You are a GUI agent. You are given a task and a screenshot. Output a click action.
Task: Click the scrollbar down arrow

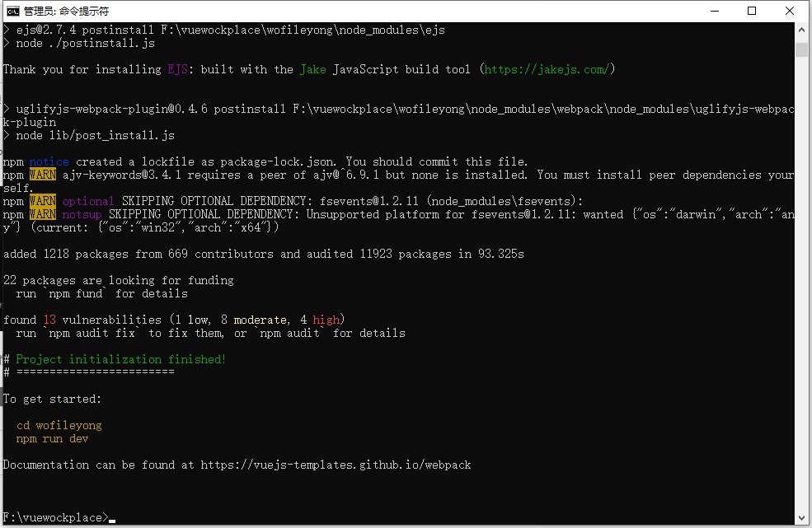tap(801, 517)
